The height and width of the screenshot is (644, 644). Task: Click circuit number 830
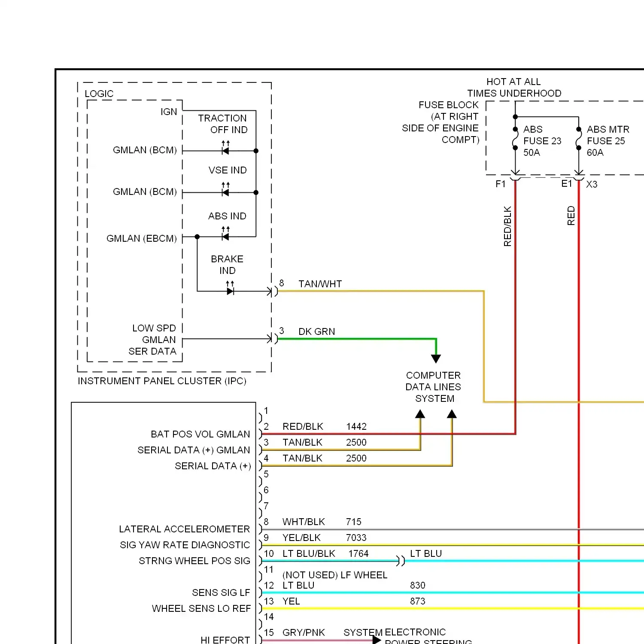pyautogui.click(x=418, y=585)
